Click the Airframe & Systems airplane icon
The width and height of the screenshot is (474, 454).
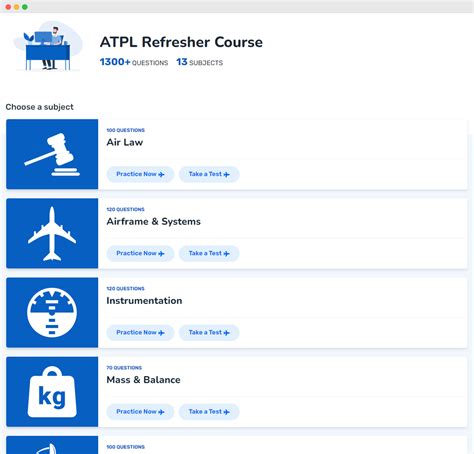coord(52,233)
